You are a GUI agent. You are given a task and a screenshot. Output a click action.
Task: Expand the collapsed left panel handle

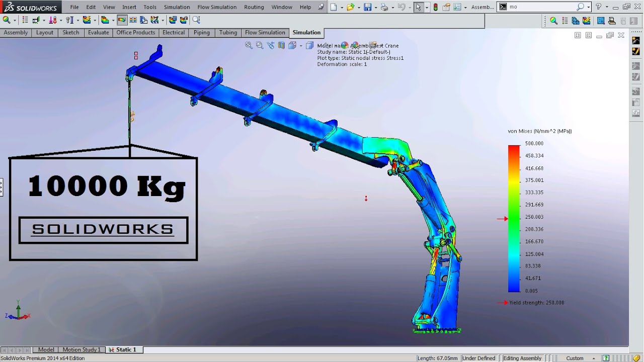tap(2, 187)
